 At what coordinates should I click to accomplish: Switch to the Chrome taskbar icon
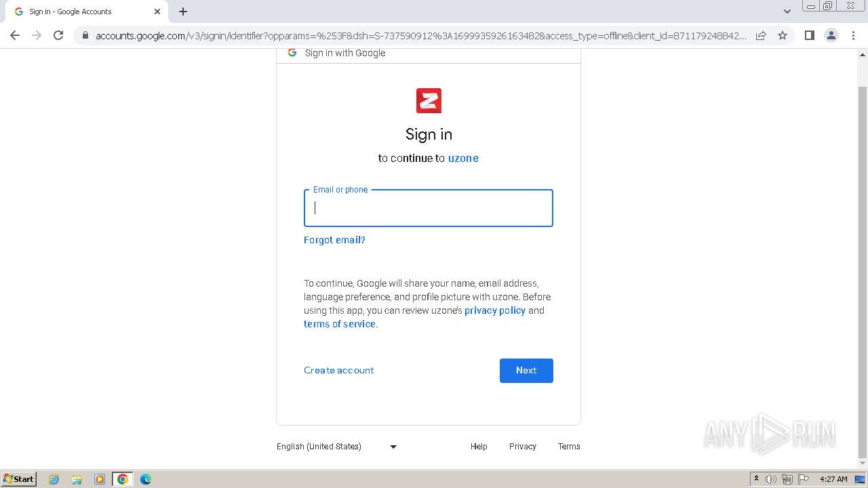[123, 479]
